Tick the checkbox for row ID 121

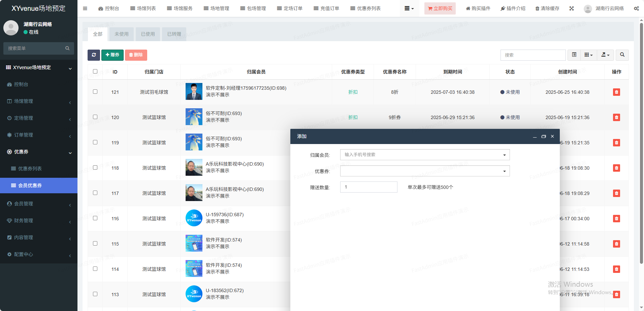point(95,92)
